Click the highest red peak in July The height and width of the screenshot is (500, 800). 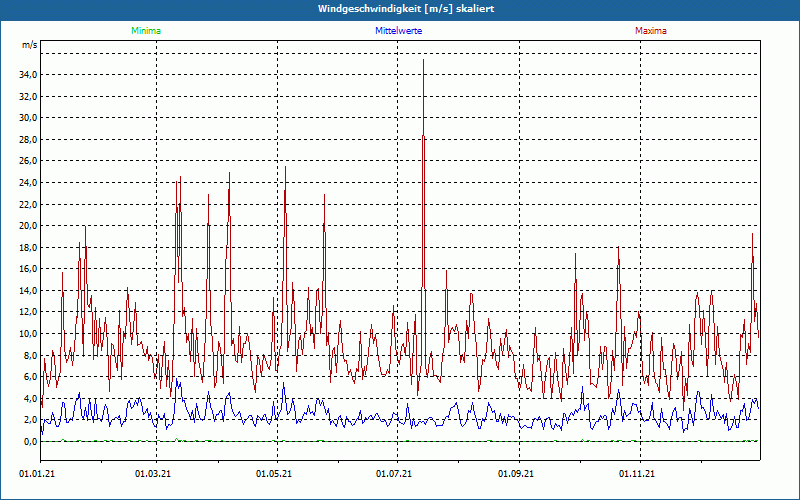coord(423,60)
